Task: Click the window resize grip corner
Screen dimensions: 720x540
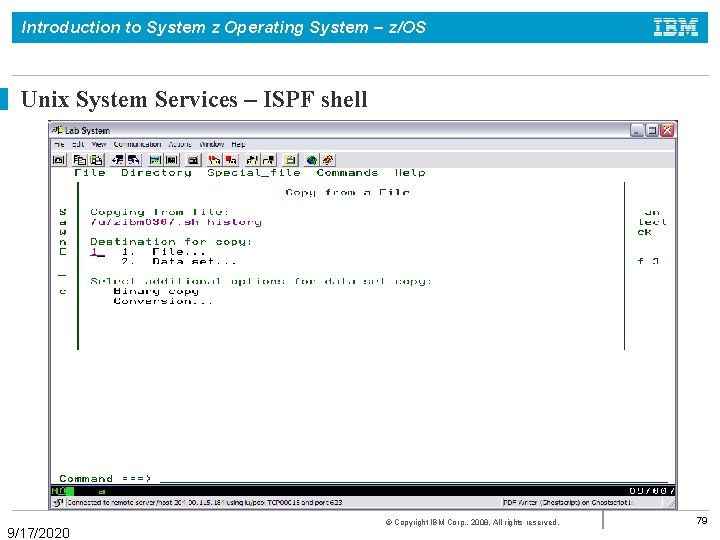Action: click(671, 504)
